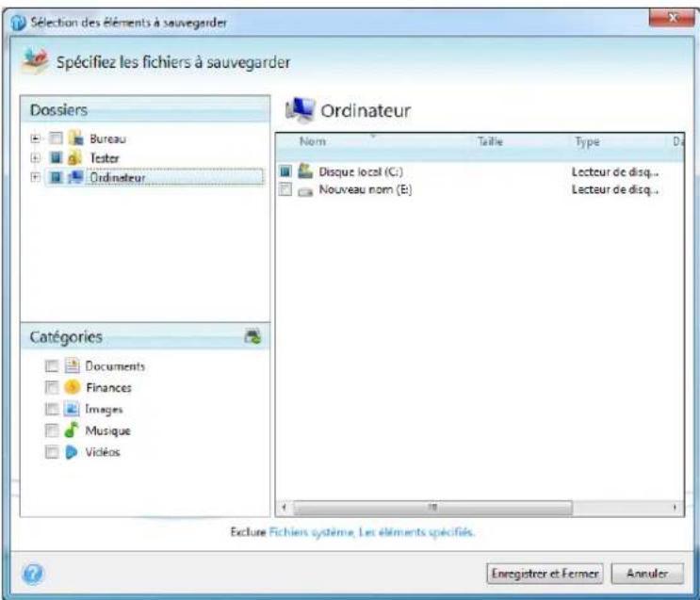Viewport: 700px width, 600px height.
Task: Click the horizontal scrollbar thumb
Action: tap(432, 508)
